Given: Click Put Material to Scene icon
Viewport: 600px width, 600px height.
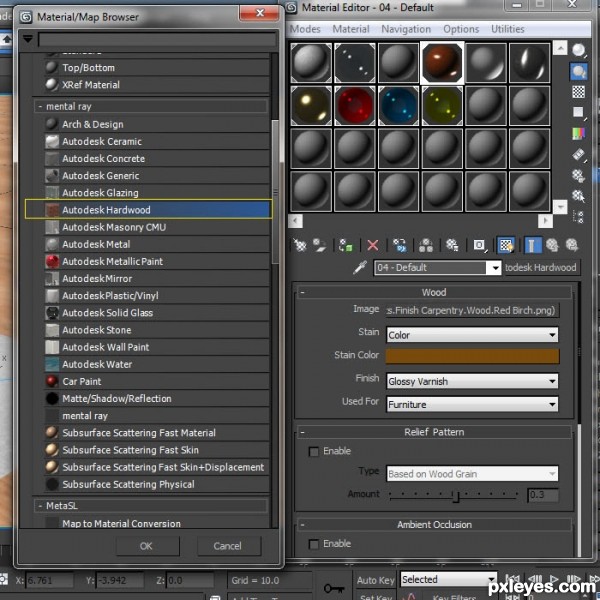Looking at the screenshot, I should (x=319, y=245).
